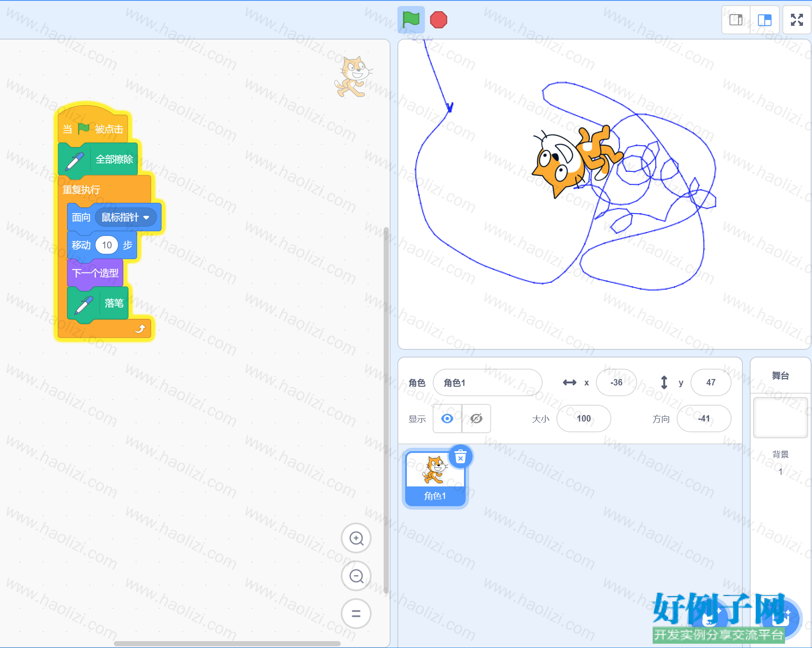812x648 pixels.
Task: Edit the y position field 47
Action: (x=711, y=382)
